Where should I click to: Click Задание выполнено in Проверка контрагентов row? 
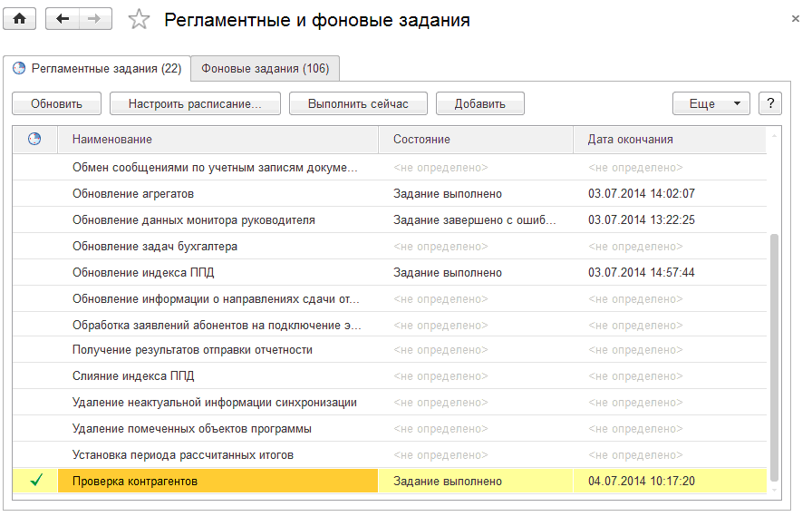click(x=476, y=481)
